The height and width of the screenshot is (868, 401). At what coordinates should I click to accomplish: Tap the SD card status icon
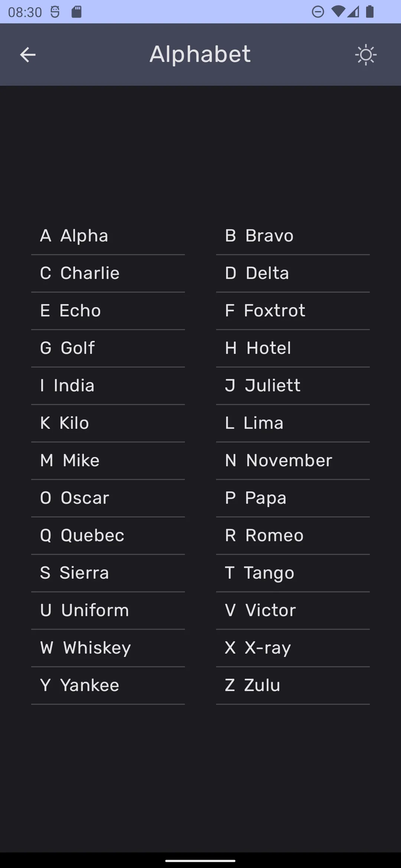coord(76,12)
